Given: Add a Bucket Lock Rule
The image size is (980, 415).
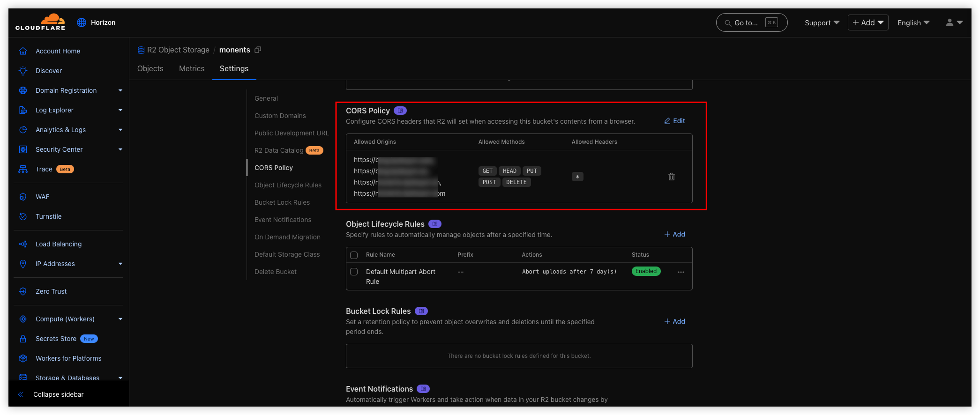Looking at the screenshot, I should [675, 321].
